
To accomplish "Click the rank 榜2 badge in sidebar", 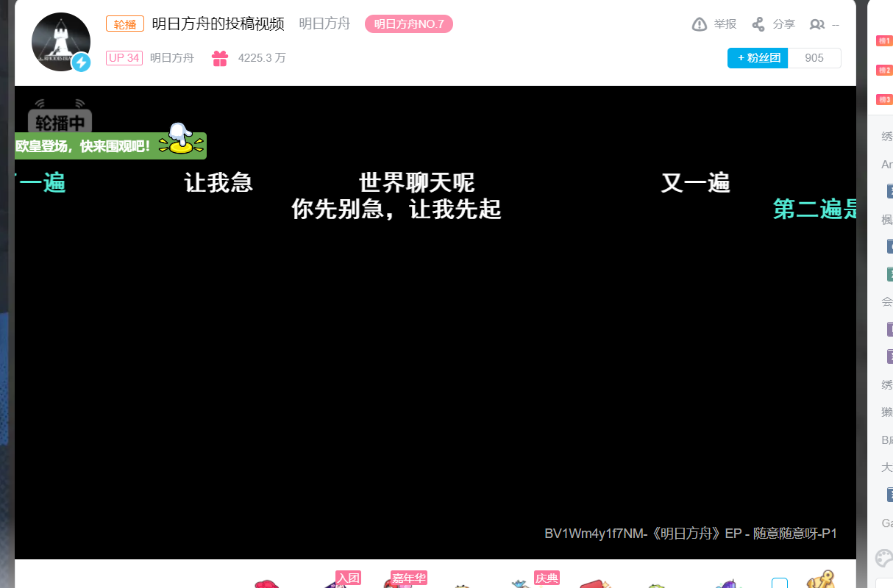I will coord(883,71).
